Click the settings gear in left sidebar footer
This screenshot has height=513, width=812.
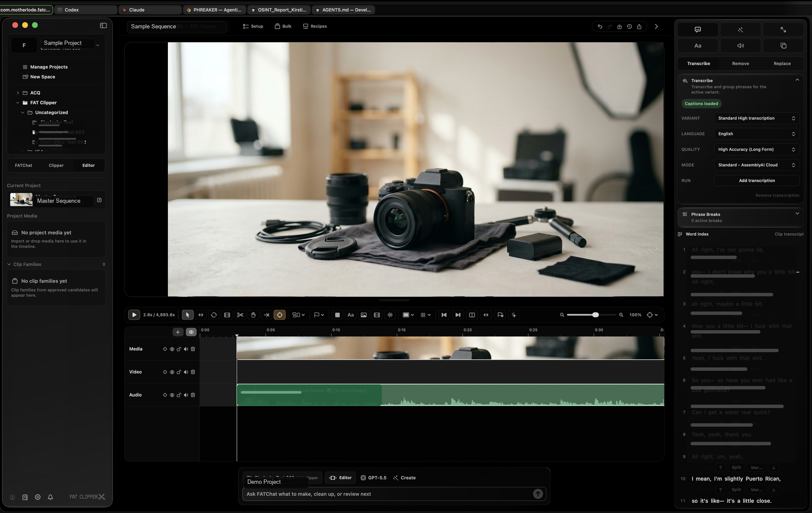[38, 497]
